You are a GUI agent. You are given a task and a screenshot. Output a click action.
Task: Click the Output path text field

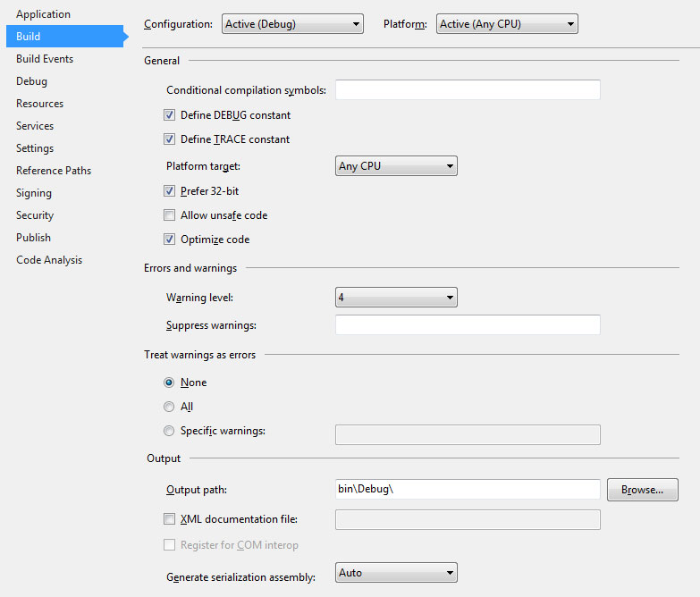pos(467,490)
